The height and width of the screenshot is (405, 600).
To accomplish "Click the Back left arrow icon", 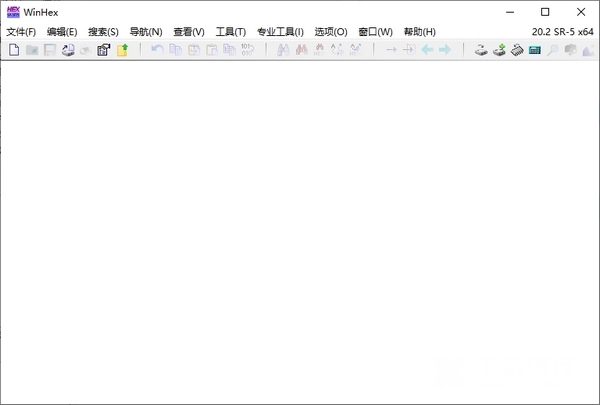I will pyautogui.click(x=427, y=50).
